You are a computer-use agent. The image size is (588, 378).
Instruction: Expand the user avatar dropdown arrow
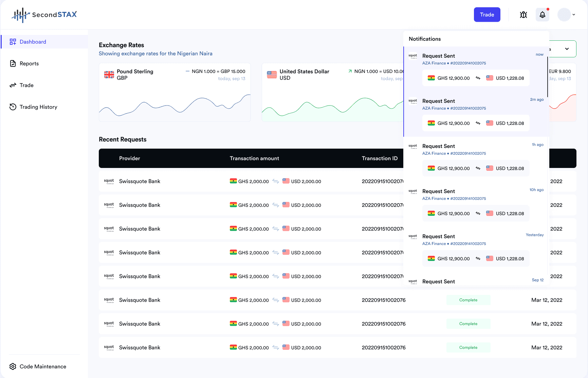[x=574, y=15]
